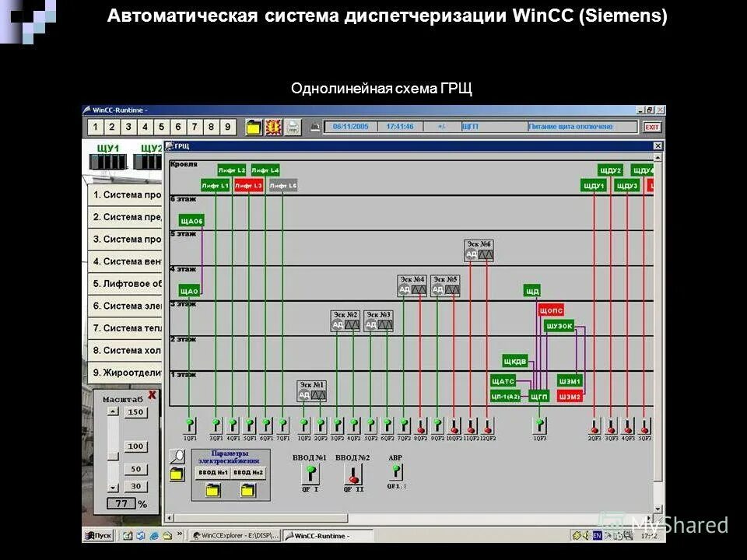Open the yellow folder icon on the toolbar
Viewport: 747px width, 560px height.
coord(254,127)
